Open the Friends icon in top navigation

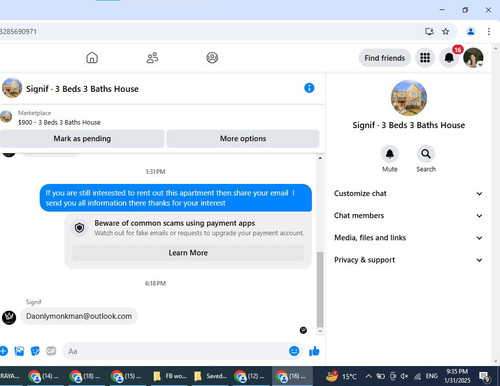tap(152, 58)
